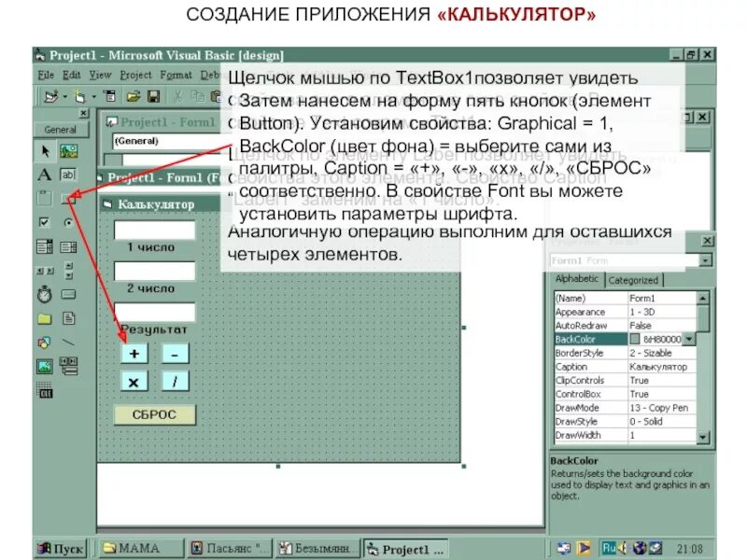Select the BorderStyle property row
Image resolution: width=747 pixels, height=560 pixels.
(x=625, y=353)
